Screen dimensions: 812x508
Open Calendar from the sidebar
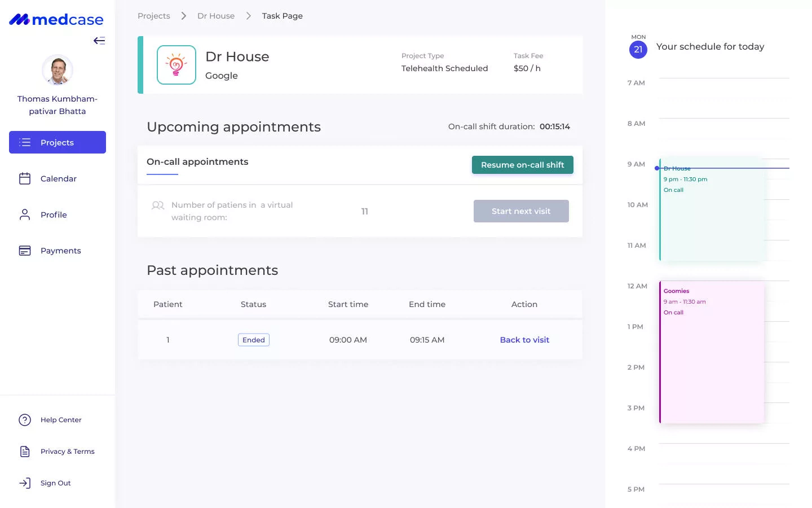[58, 179]
